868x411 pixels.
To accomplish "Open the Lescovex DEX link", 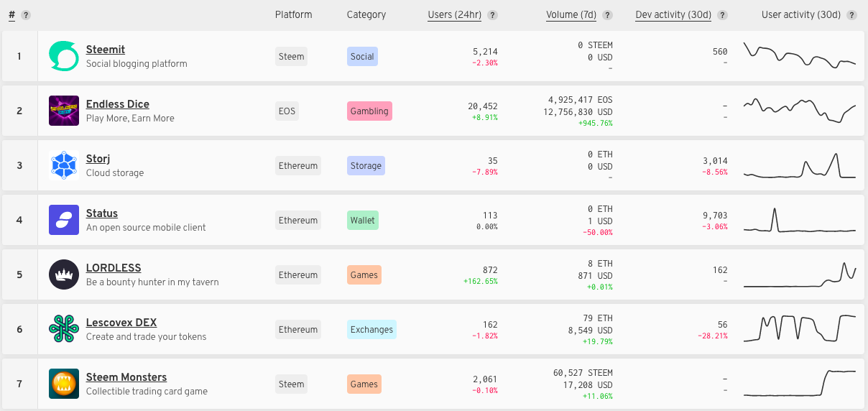I will point(121,323).
